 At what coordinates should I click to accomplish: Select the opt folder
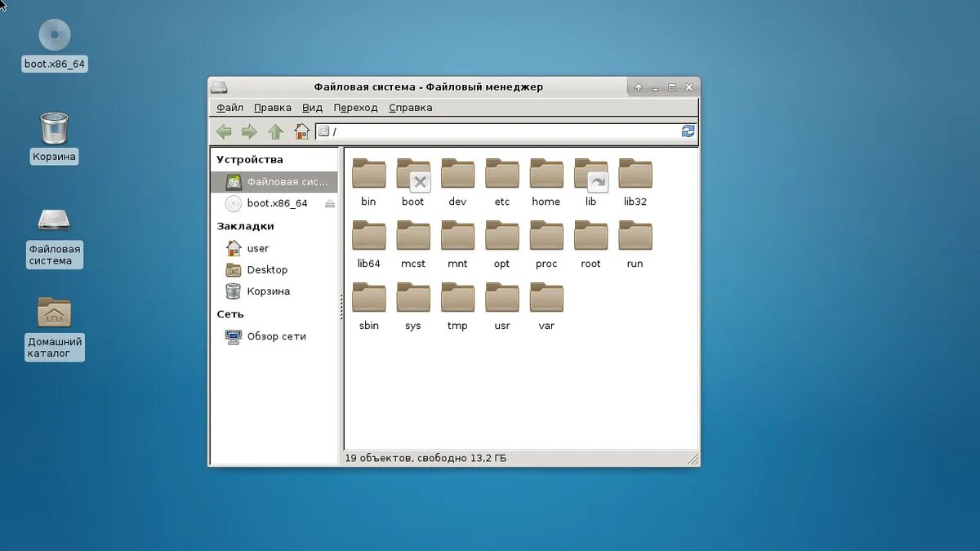point(502,245)
